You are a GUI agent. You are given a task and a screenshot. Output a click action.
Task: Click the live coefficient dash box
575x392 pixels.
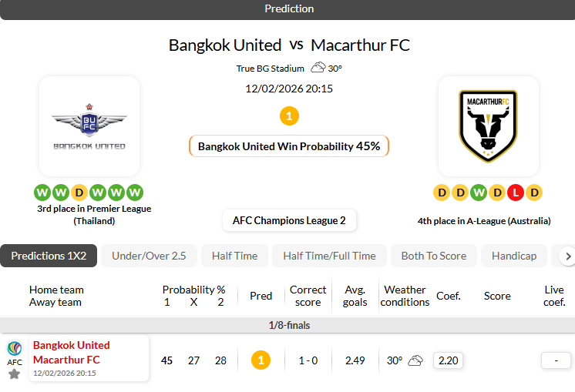tap(555, 360)
